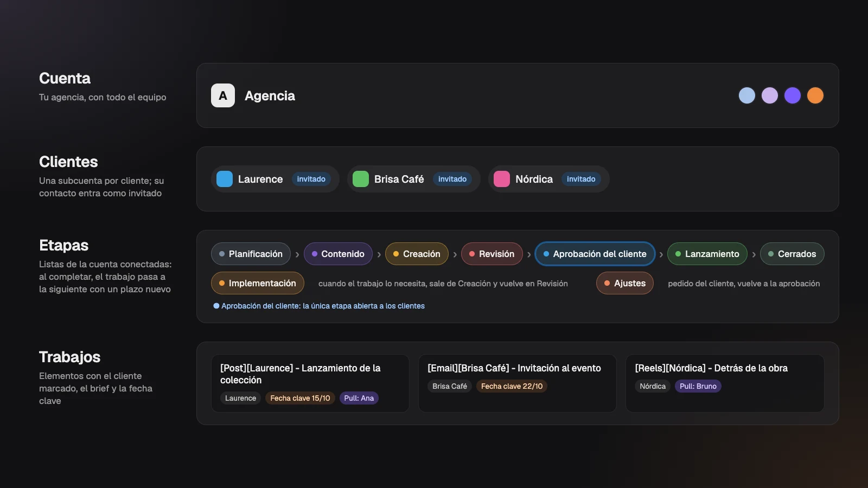Click the lilac team member avatar
The height and width of the screenshot is (488, 868).
[x=770, y=95]
